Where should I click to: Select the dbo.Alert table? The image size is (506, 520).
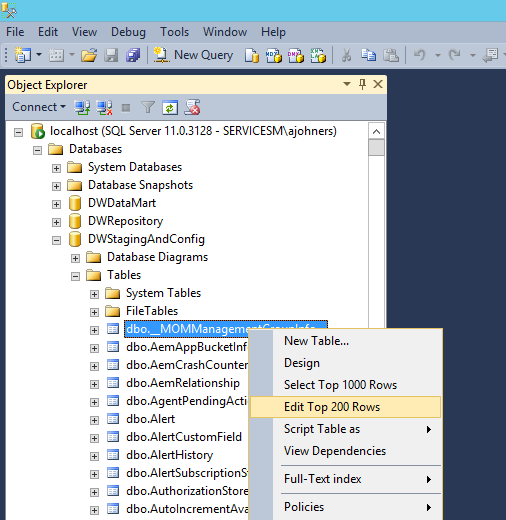click(150, 419)
